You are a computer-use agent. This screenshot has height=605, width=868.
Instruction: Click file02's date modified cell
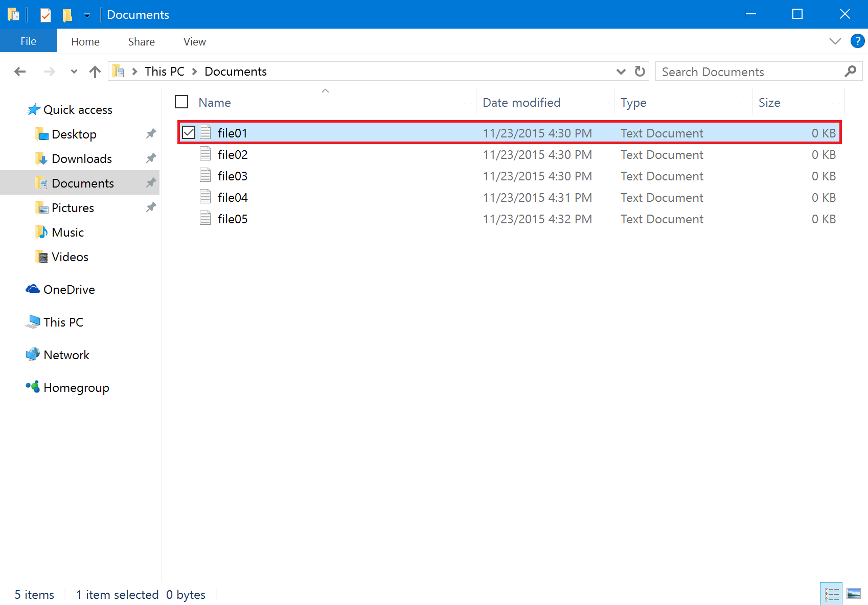point(537,155)
